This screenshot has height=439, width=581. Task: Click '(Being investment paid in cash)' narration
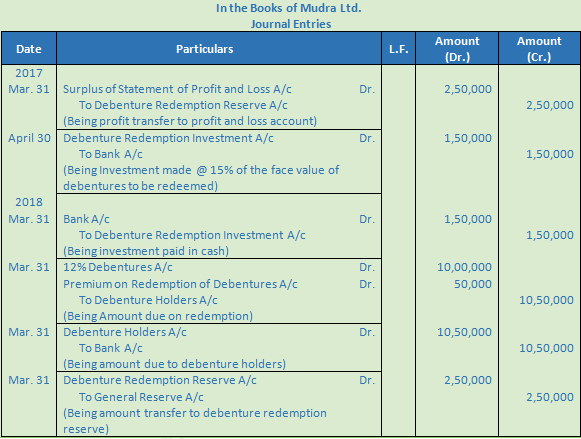(146, 251)
